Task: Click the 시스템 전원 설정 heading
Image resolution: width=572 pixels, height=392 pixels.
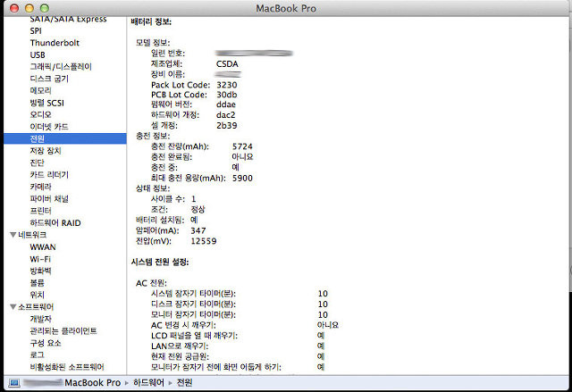Action: click(160, 262)
